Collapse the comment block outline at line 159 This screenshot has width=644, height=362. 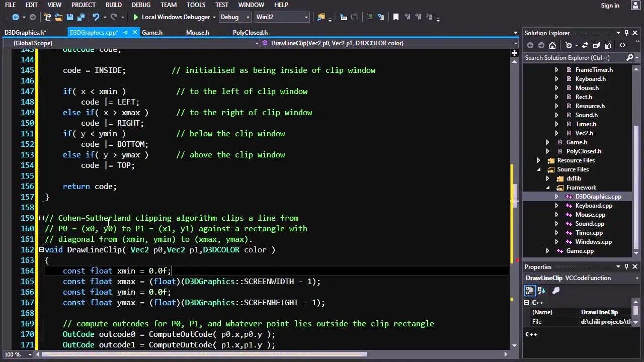(x=41, y=218)
